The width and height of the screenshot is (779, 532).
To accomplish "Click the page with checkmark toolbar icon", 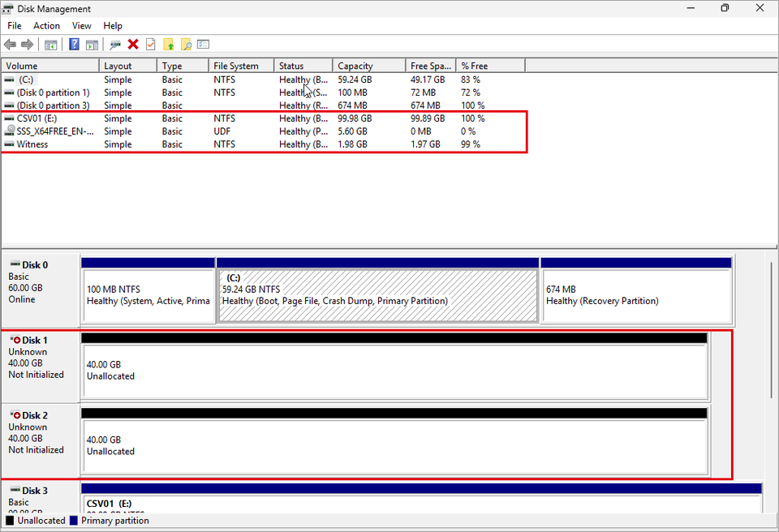I will 151,45.
